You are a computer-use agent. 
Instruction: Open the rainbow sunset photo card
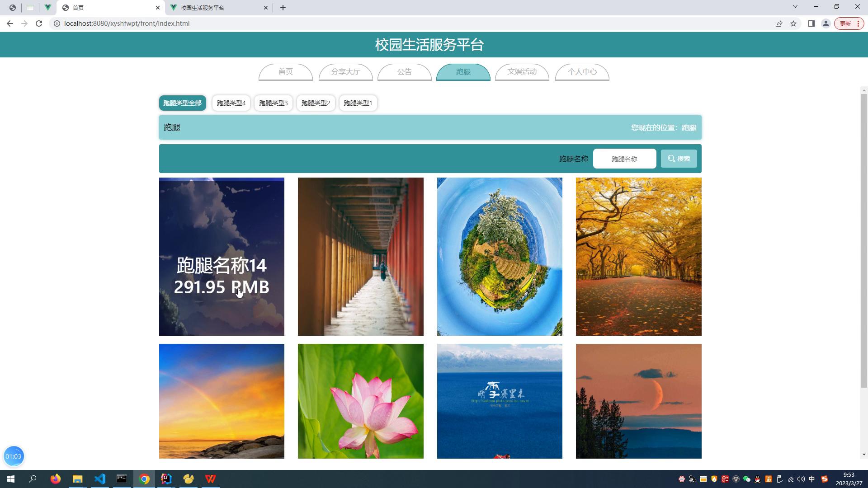222,401
